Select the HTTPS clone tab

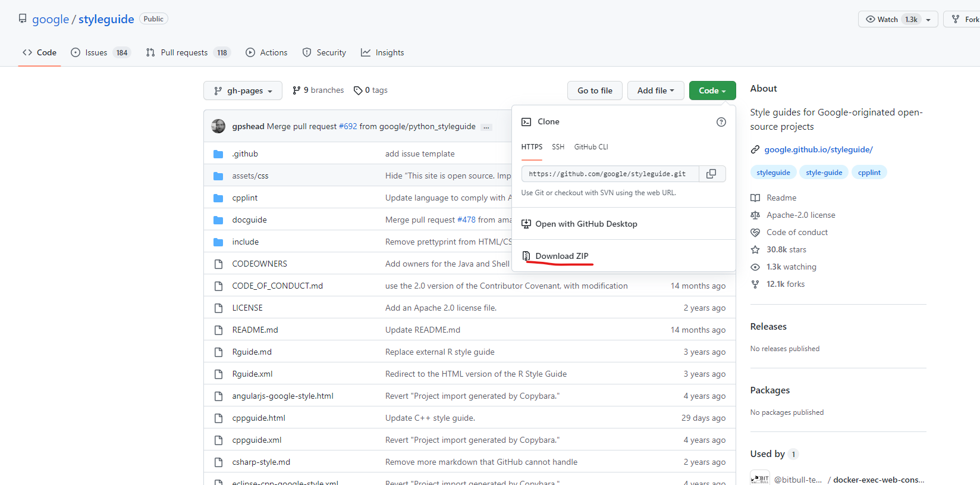[x=532, y=147]
